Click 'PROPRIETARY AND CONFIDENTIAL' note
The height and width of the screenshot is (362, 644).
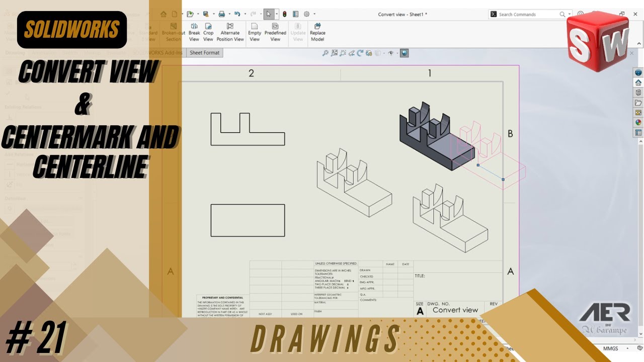[222, 298]
